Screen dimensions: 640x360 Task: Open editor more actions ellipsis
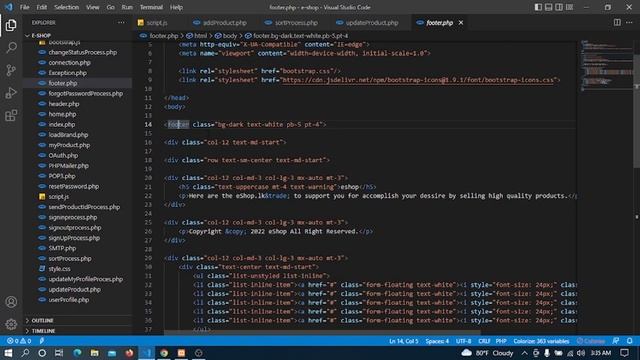pyautogui.click(x=629, y=22)
